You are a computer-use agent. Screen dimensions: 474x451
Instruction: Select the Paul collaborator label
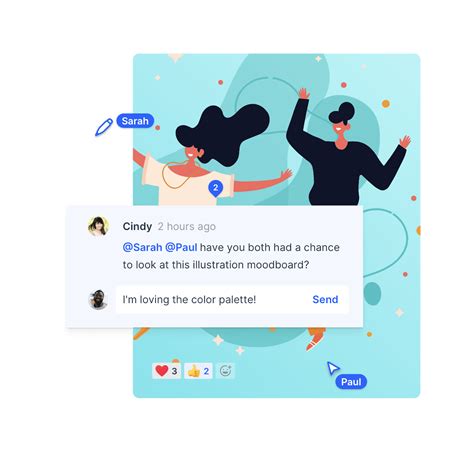(x=351, y=382)
